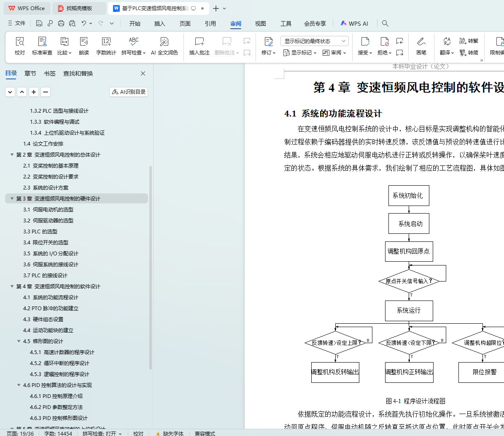
Task: Switch to the 视图 ribbon tab
Action: click(260, 24)
